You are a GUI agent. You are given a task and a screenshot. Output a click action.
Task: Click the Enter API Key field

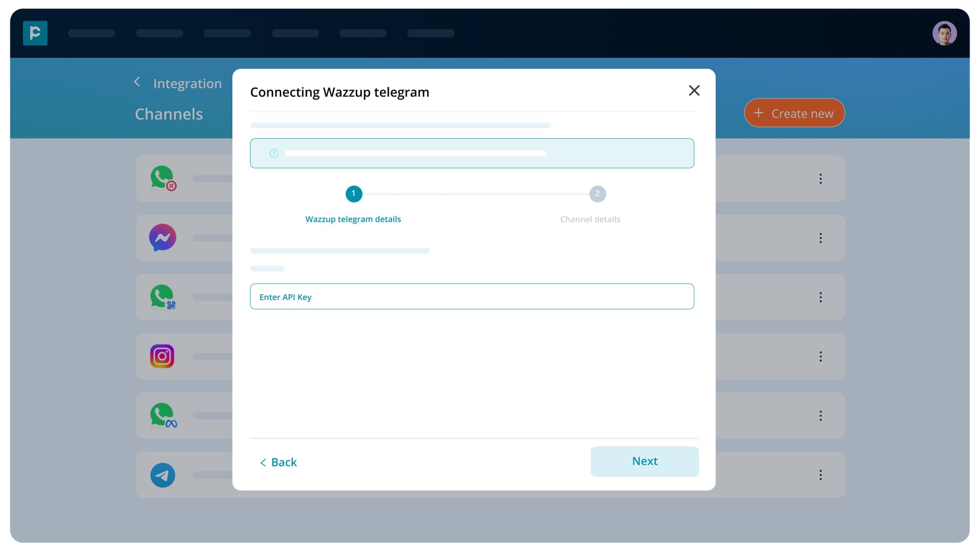(x=472, y=296)
